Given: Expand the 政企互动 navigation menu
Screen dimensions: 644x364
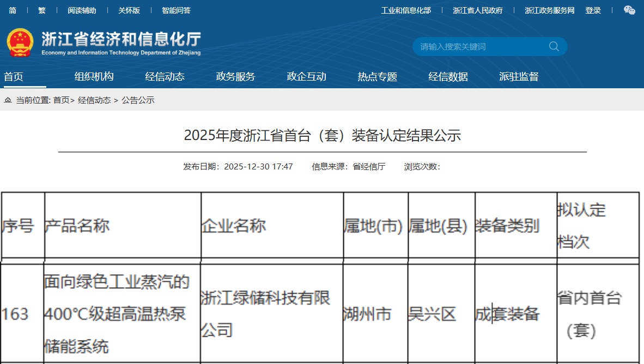Looking at the screenshot, I should pyautogui.click(x=306, y=77).
